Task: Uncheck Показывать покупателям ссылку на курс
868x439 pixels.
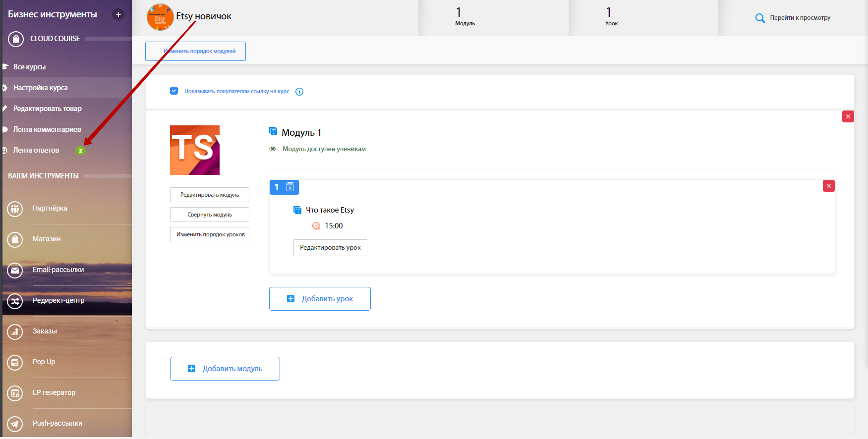Action: tap(174, 91)
